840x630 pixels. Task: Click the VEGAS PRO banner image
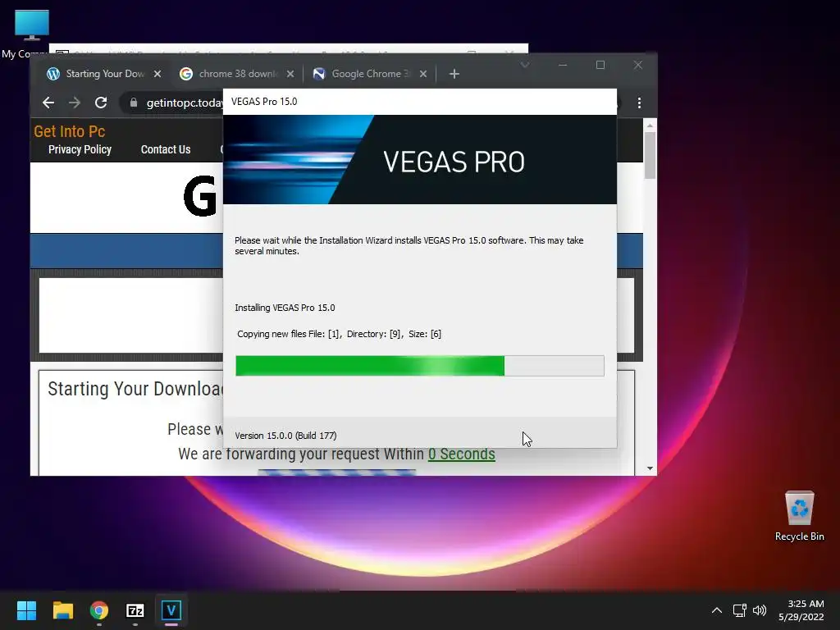pos(420,160)
